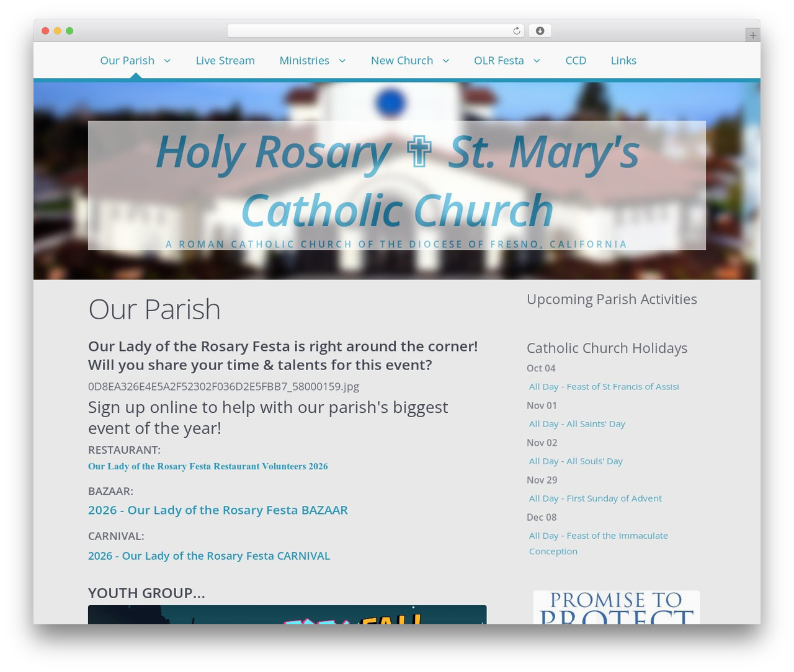Add a new browser tab with plus button
The height and width of the screenshot is (672, 794).
[752, 35]
